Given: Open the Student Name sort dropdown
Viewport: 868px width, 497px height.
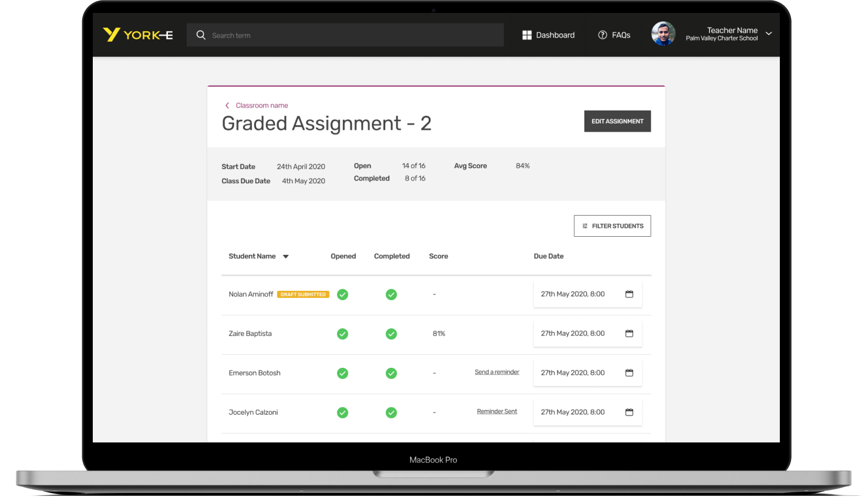Looking at the screenshot, I should coord(286,256).
